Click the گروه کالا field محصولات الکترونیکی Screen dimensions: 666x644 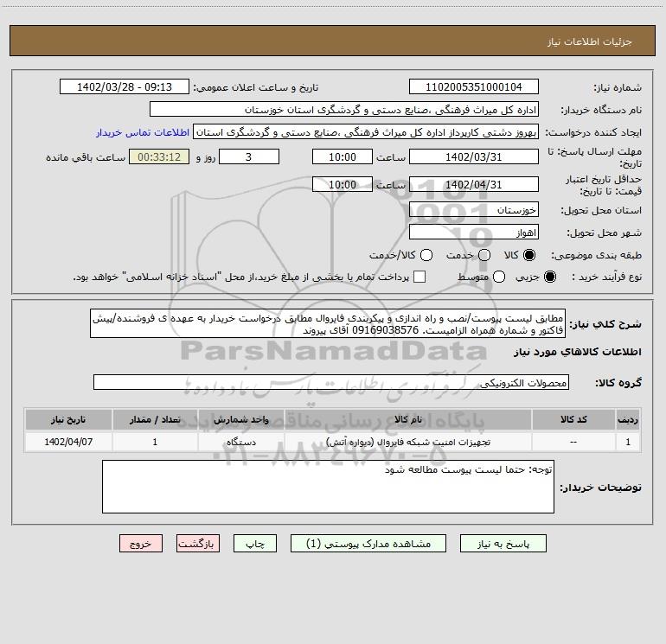coord(331,382)
